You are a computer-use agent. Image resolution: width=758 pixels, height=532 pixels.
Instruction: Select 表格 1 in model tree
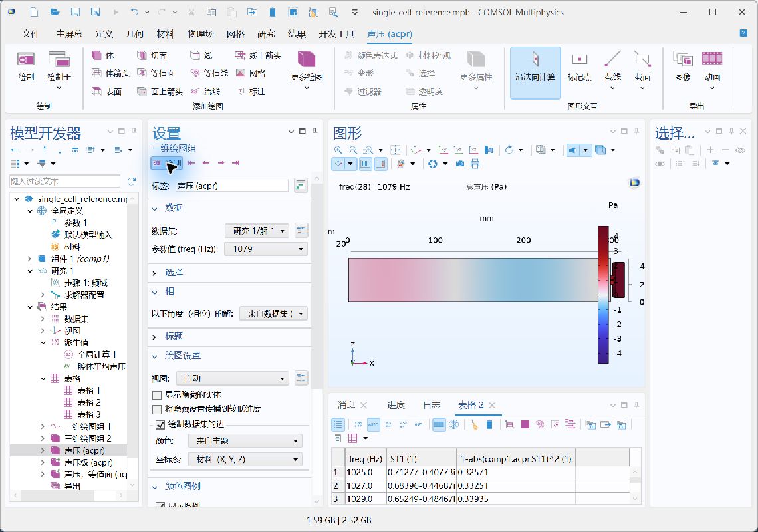click(89, 390)
